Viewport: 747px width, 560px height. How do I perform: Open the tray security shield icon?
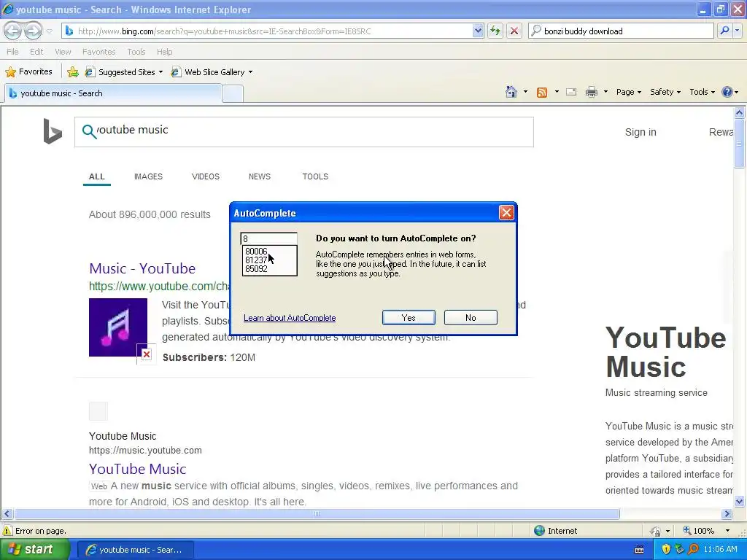click(666, 549)
